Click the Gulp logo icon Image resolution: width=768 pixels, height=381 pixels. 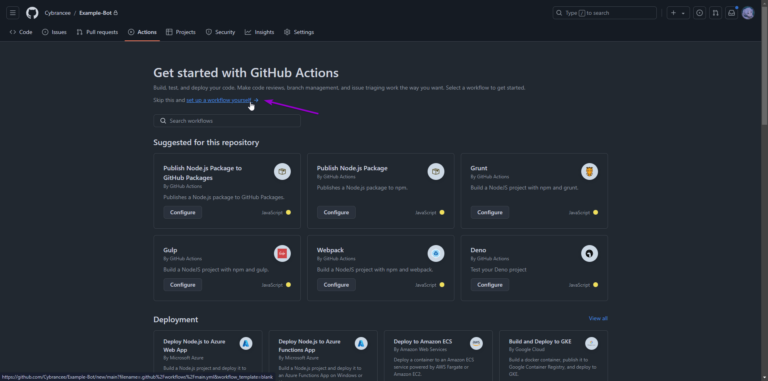(x=282, y=254)
